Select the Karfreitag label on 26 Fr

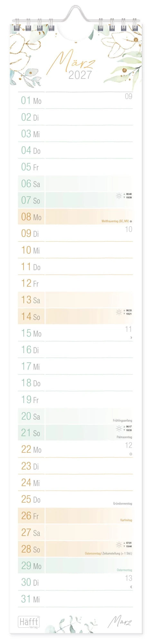[126, 520]
